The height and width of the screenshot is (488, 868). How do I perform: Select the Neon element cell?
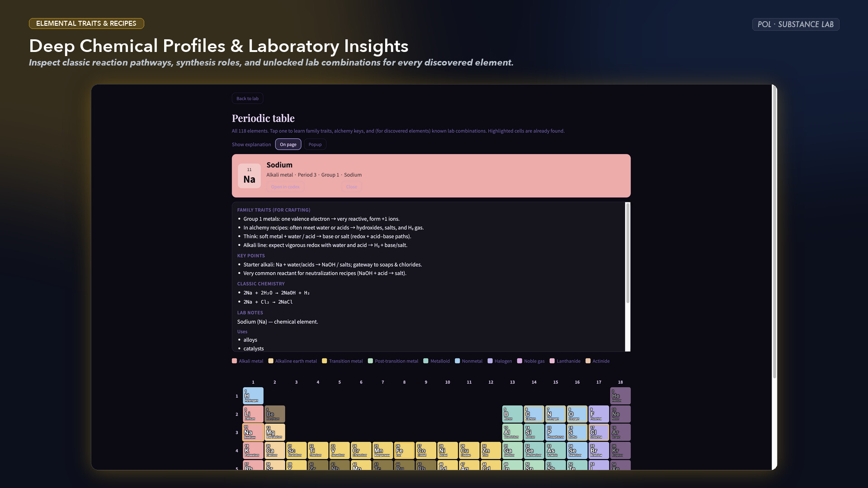(x=620, y=414)
